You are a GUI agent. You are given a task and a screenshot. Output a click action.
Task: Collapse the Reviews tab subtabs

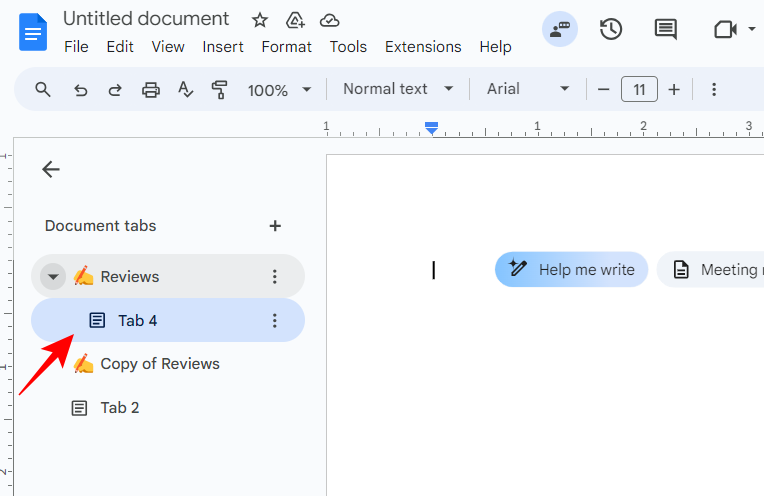pyautogui.click(x=53, y=277)
